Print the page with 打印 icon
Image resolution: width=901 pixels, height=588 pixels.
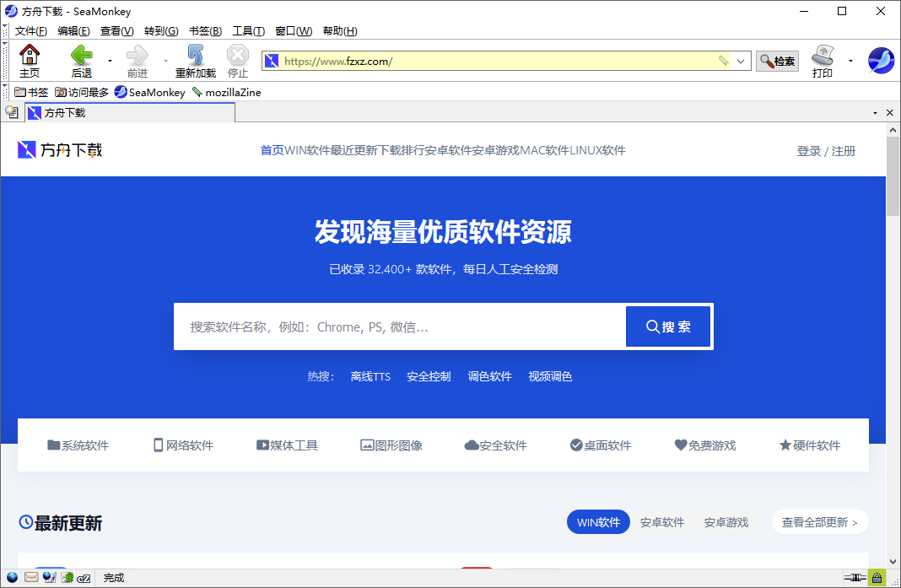coord(823,61)
